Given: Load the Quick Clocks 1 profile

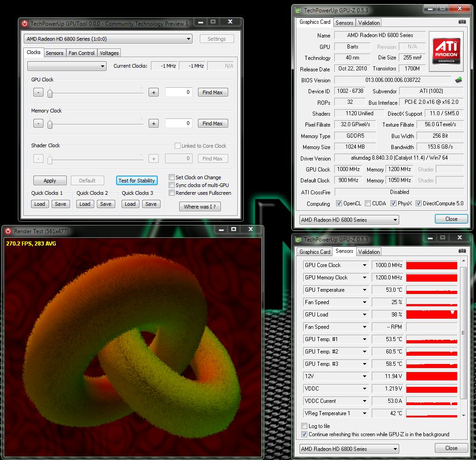Looking at the screenshot, I should [x=40, y=204].
